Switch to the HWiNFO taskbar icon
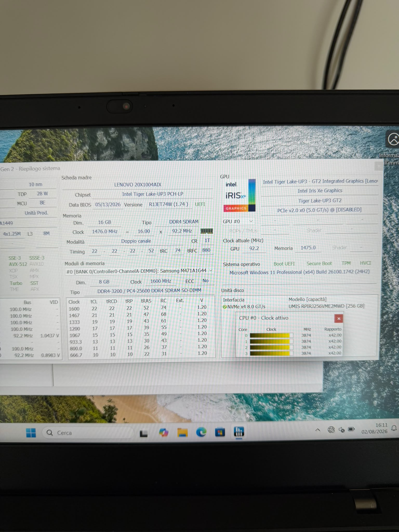The image size is (399, 532). 239,432
